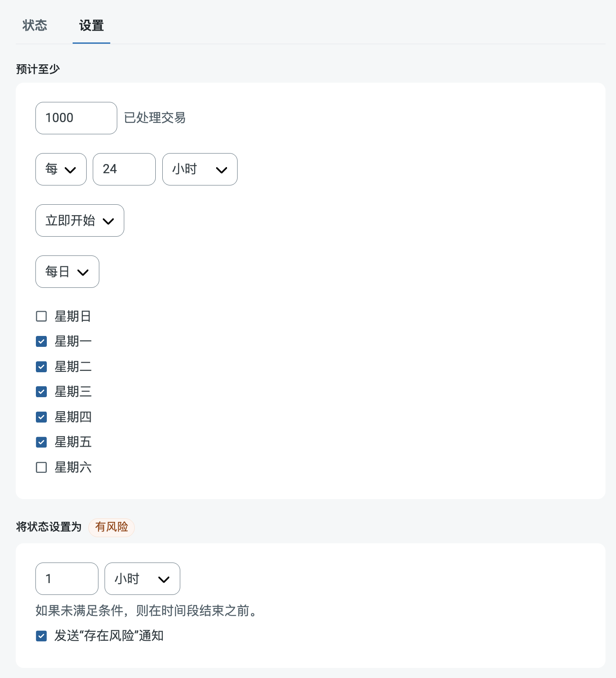
Task: Open the 每 frequency dropdown
Action: pos(61,169)
